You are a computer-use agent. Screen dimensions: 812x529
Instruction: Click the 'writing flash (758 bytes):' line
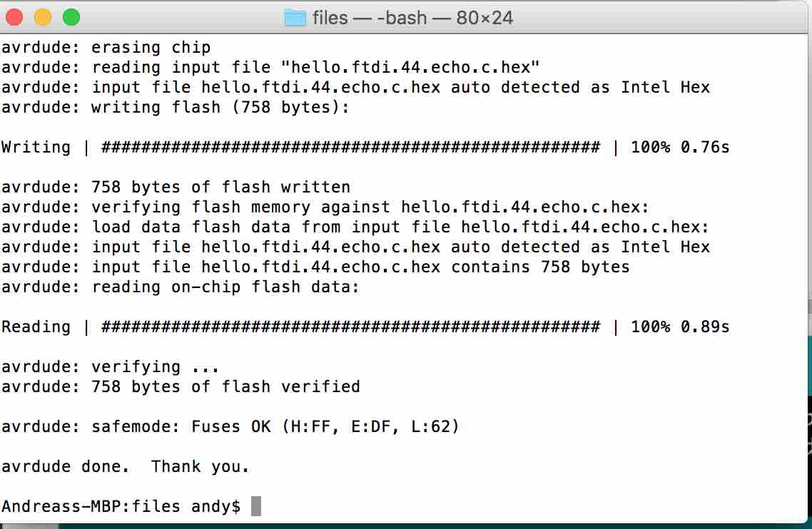tap(176, 108)
